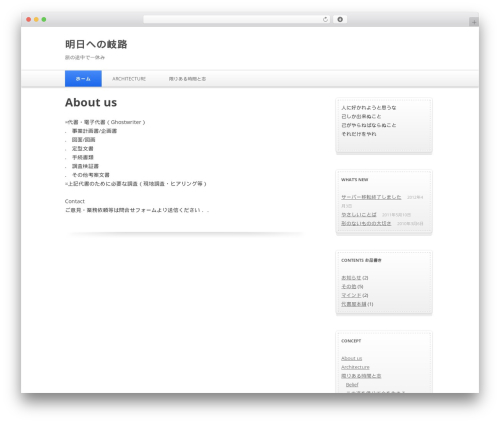Click the line containing Ghostwriter

(105, 122)
